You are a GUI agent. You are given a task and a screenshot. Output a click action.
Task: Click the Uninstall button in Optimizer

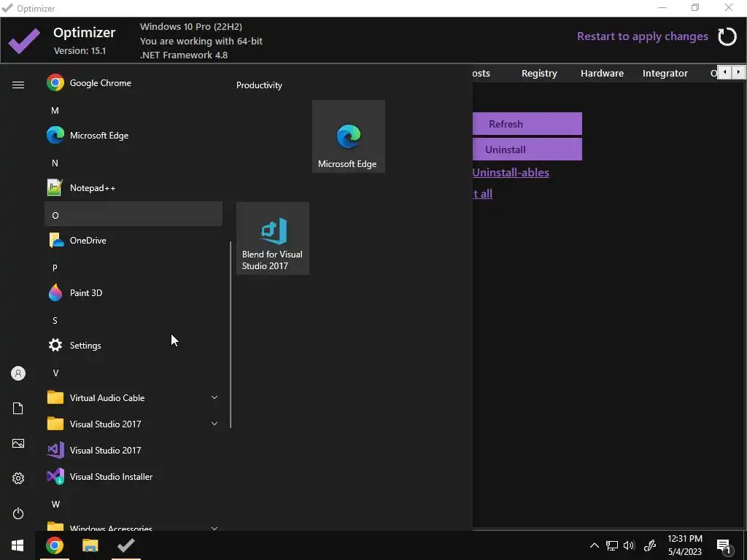click(x=527, y=149)
